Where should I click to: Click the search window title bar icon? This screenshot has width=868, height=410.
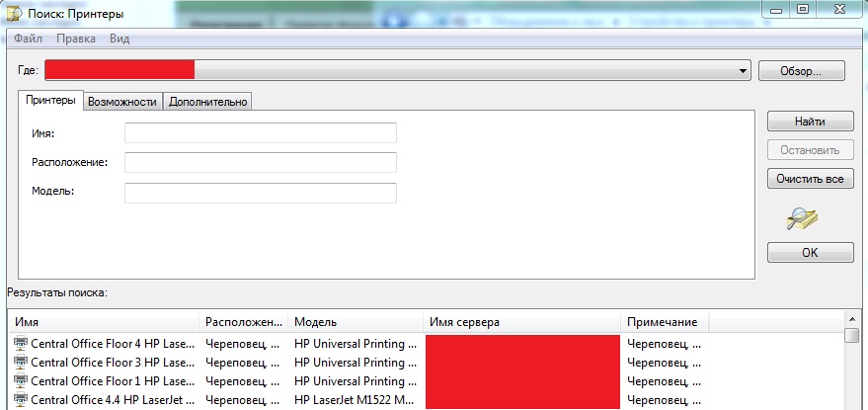pos(15,12)
